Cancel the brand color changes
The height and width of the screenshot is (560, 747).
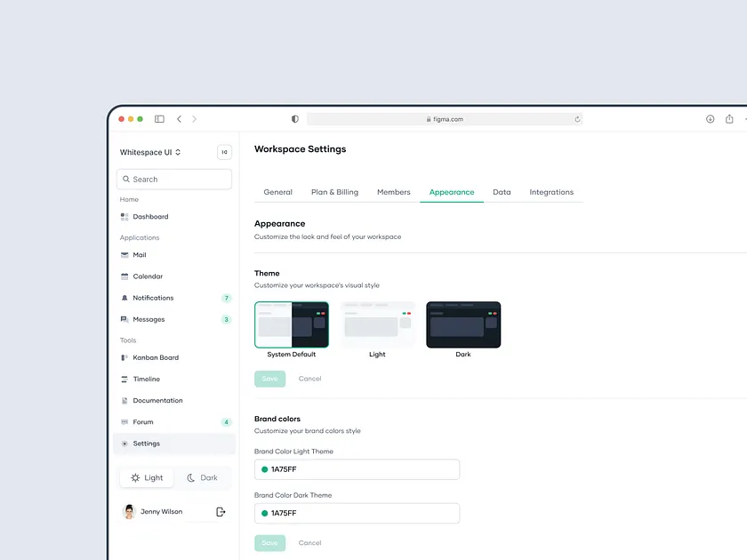pyautogui.click(x=309, y=543)
